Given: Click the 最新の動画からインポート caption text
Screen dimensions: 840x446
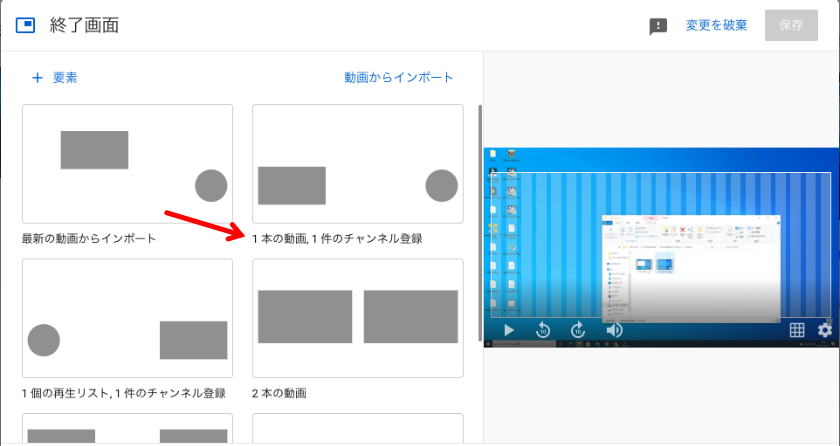Looking at the screenshot, I should pyautogui.click(x=89, y=238).
